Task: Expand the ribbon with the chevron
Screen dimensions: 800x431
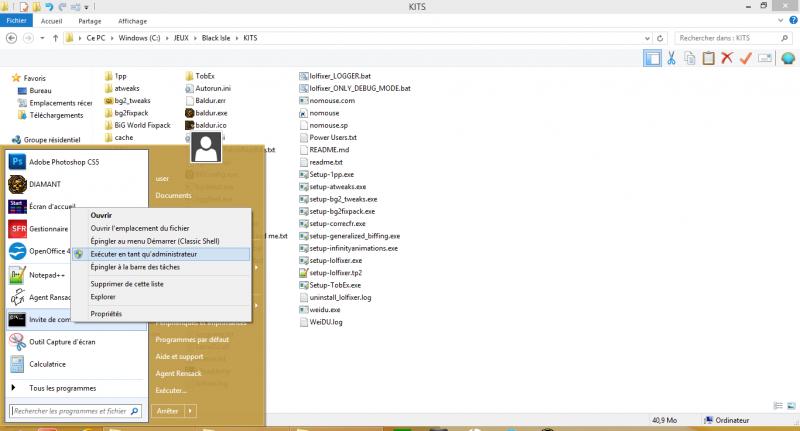Action: (781, 20)
